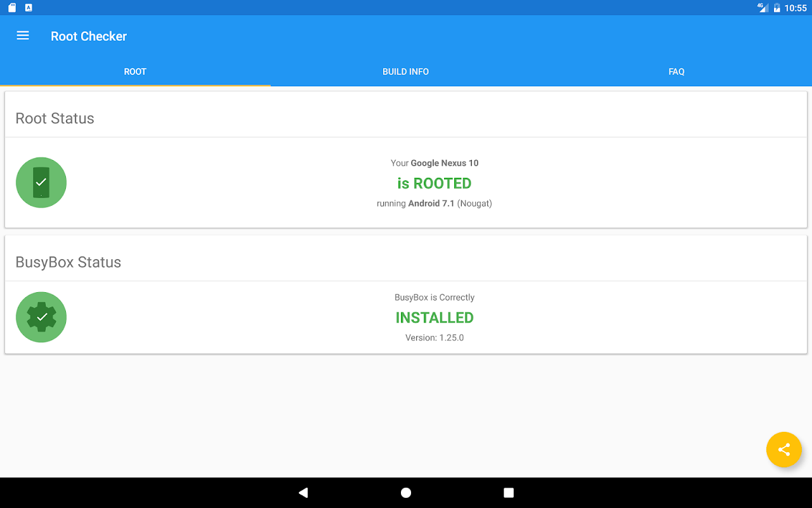Click the green rooted phone checkmark icon
This screenshot has height=508, width=812.
click(41, 182)
